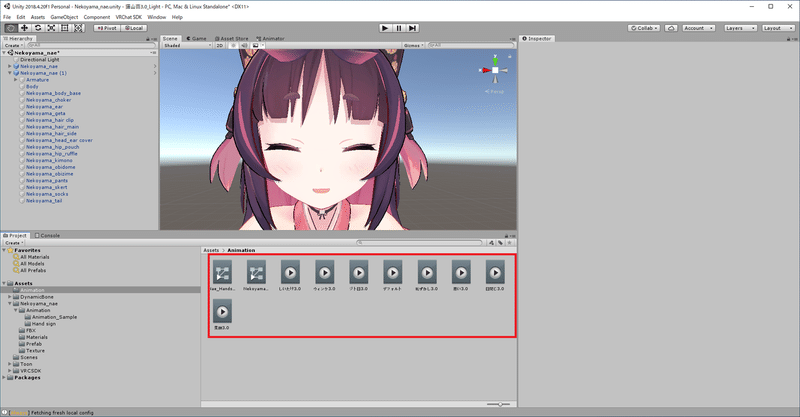
Task: Select the Rect transform tool
Action: point(65,28)
